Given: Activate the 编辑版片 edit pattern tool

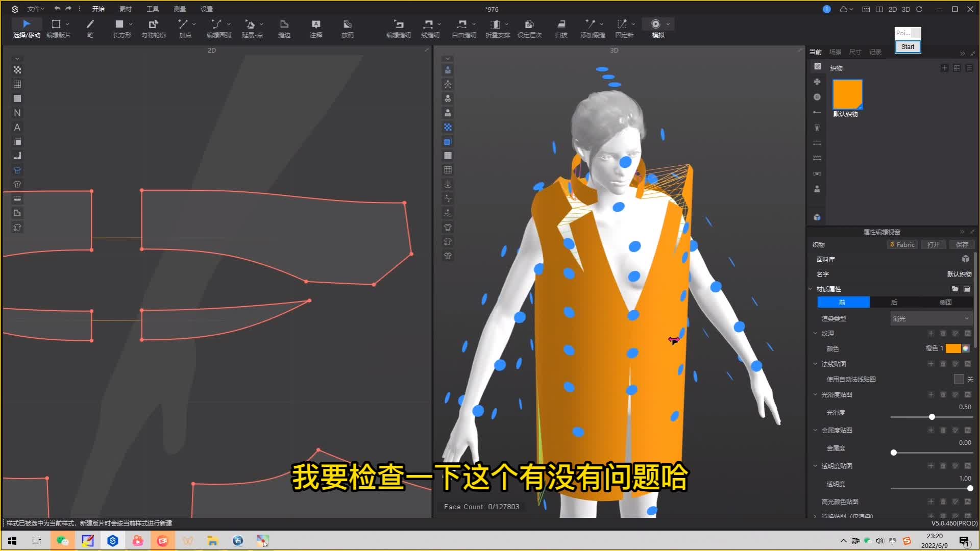Looking at the screenshot, I should [x=58, y=29].
